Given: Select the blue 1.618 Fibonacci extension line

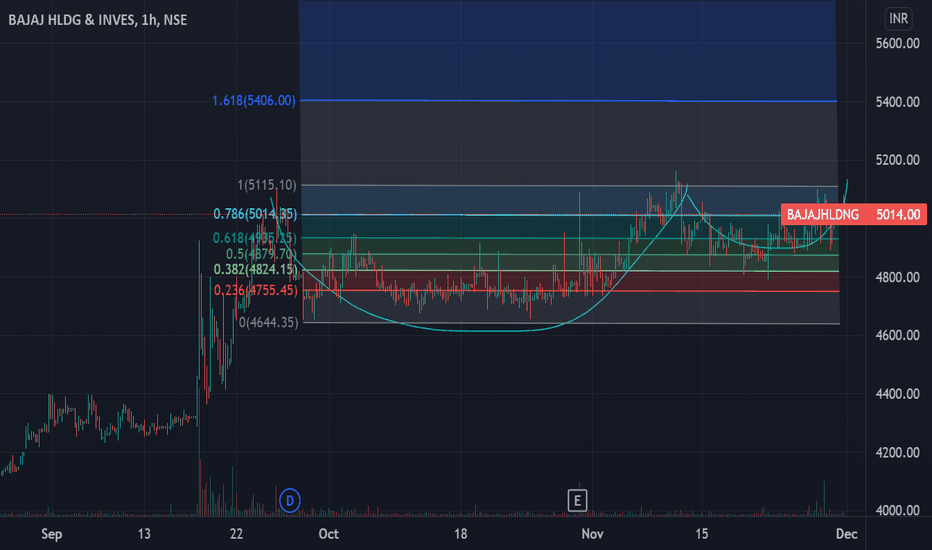Looking at the screenshot, I should pos(568,101).
